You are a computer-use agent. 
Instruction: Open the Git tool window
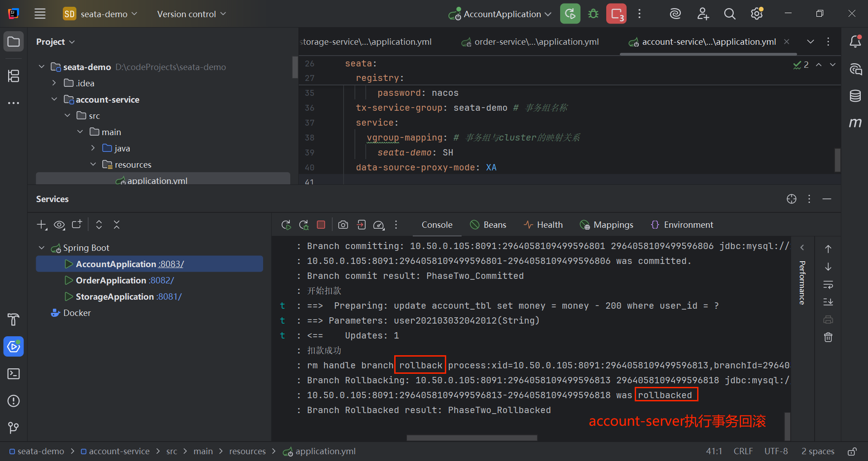[14, 428]
